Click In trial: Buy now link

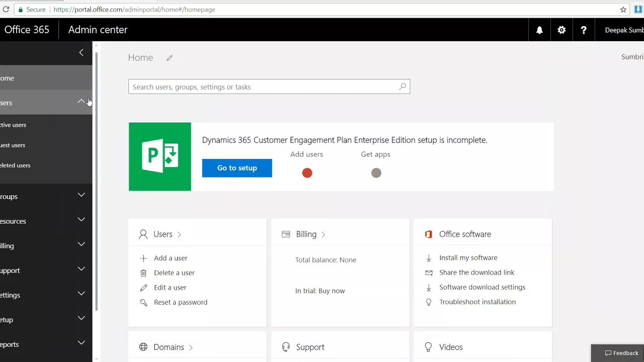click(x=320, y=291)
